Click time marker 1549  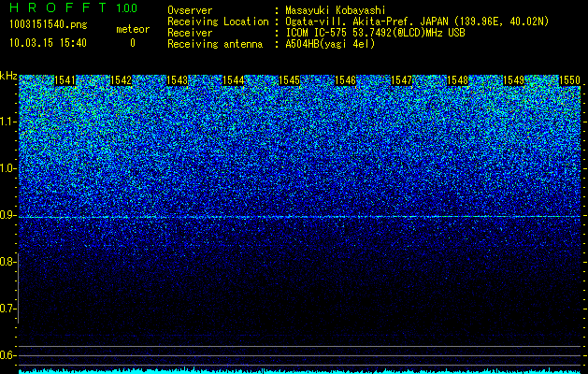(x=514, y=80)
